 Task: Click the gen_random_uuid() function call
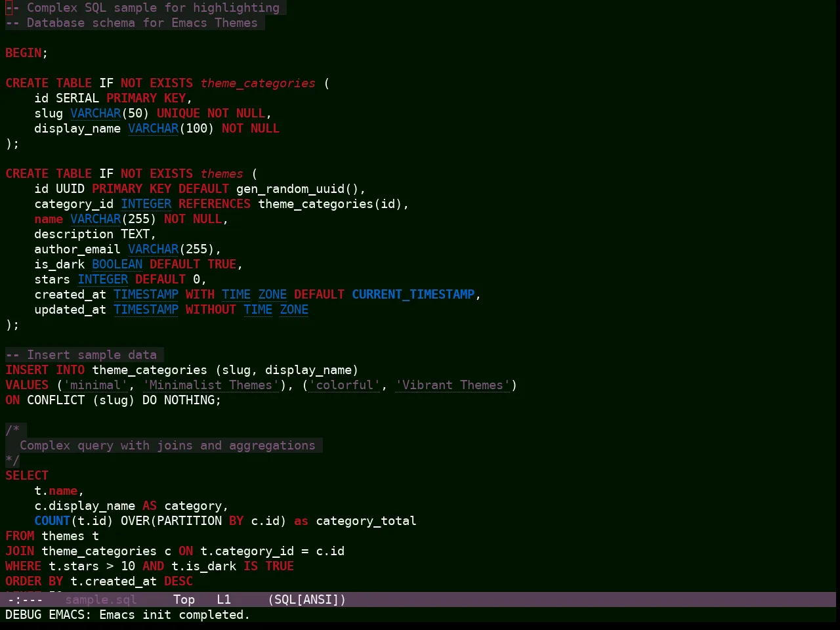297,189
